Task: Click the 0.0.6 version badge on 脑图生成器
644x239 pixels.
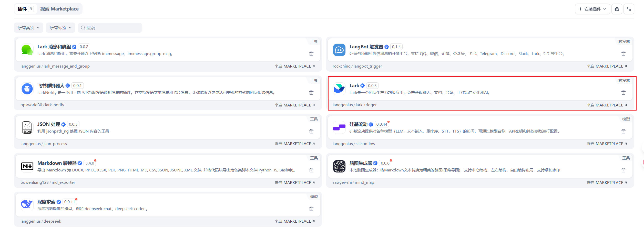Action: point(385,163)
